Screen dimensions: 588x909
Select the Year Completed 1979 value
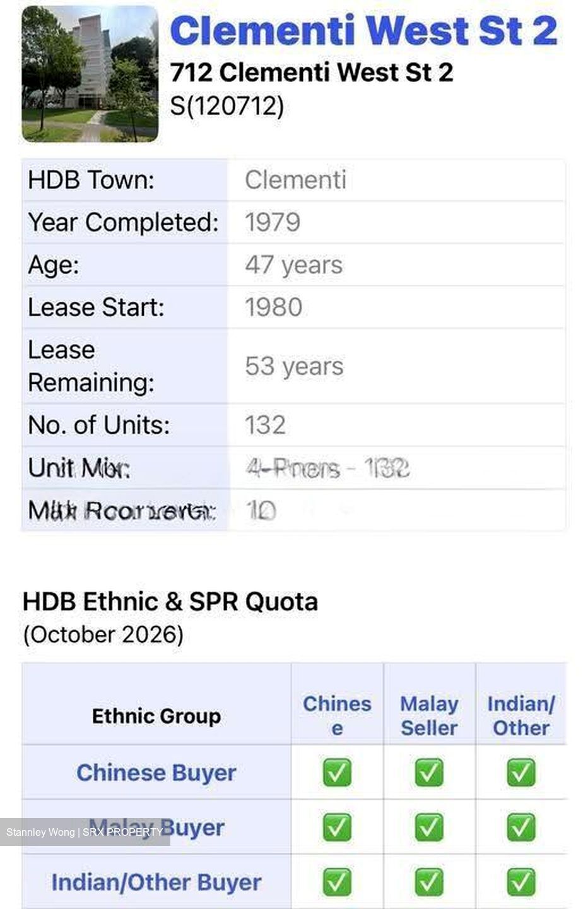pyautogui.click(x=273, y=222)
